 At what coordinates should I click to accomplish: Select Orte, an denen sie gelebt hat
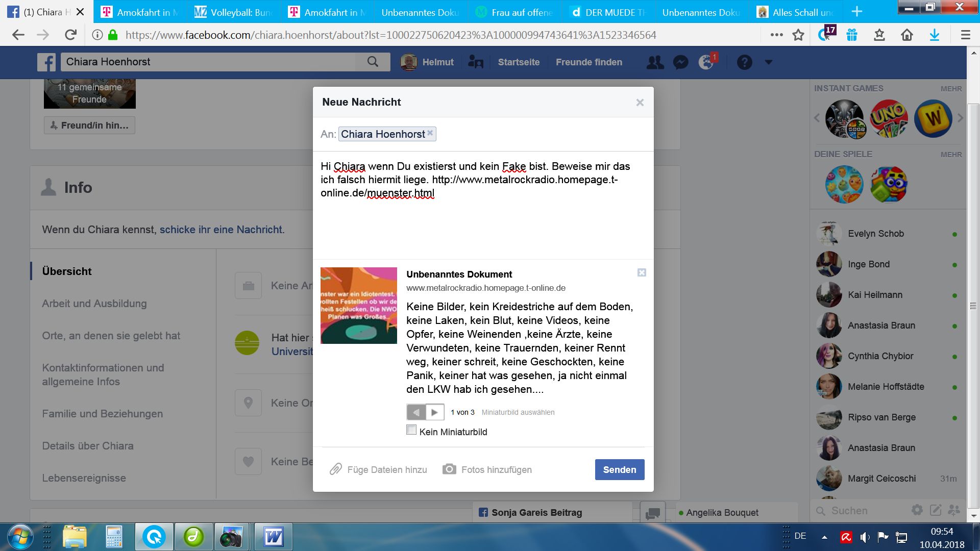click(111, 336)
